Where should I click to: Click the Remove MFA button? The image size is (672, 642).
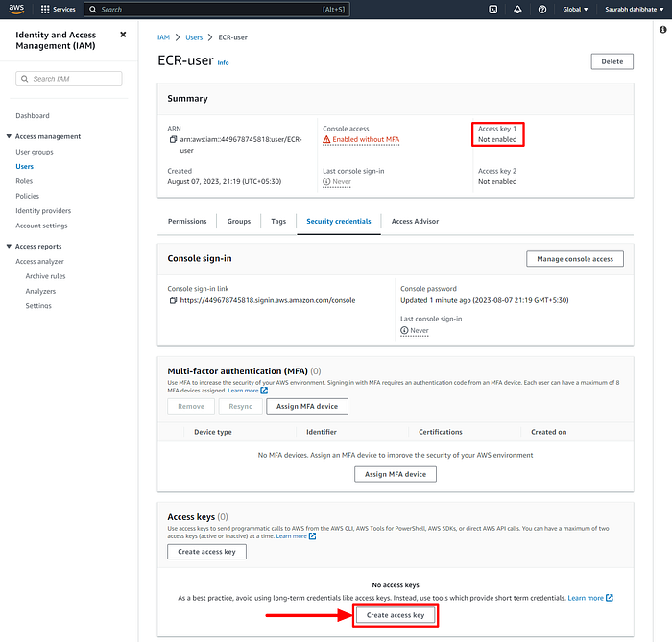[191, 406]
